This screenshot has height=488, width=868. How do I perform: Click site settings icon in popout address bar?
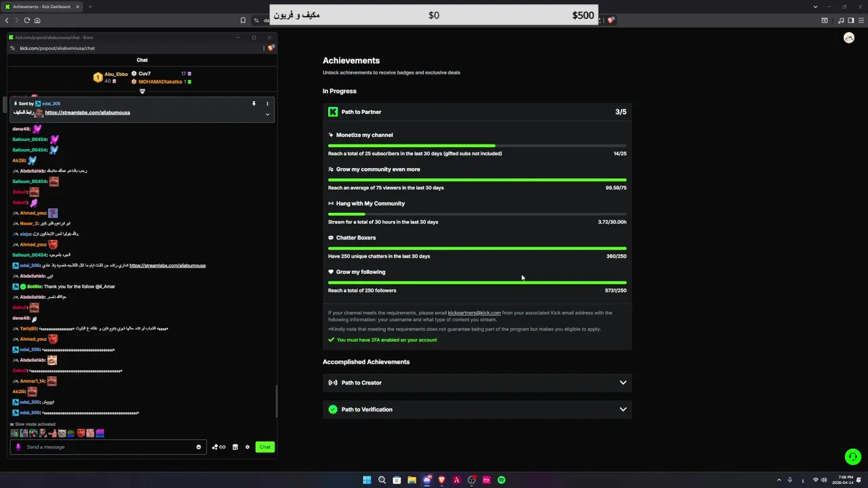pyautogui.click(x=12, y=48)
